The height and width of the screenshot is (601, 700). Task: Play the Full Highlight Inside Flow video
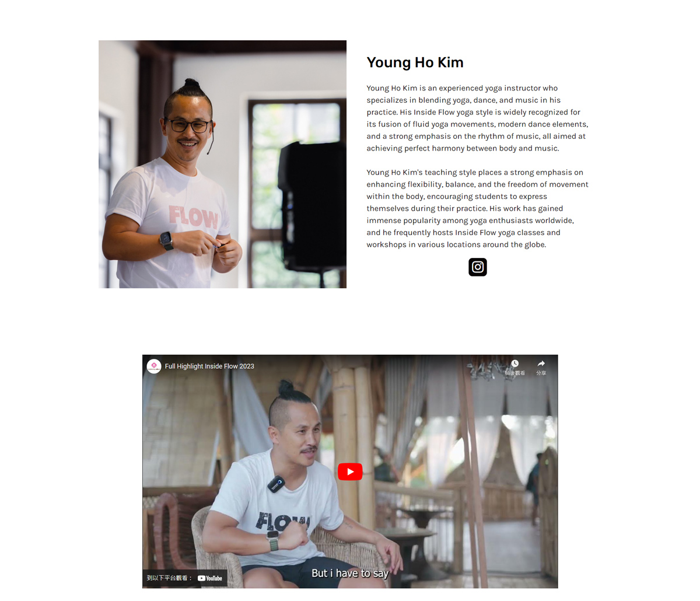point(350,471)
